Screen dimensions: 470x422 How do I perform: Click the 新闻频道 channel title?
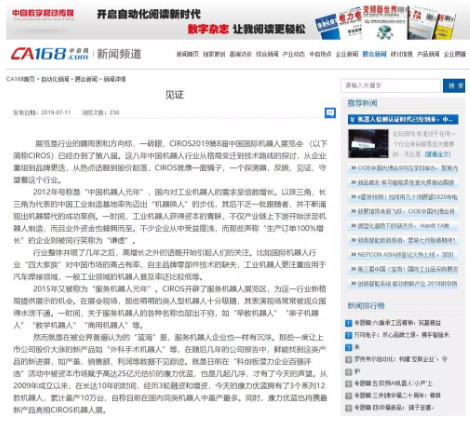click(x=119, y=54)
